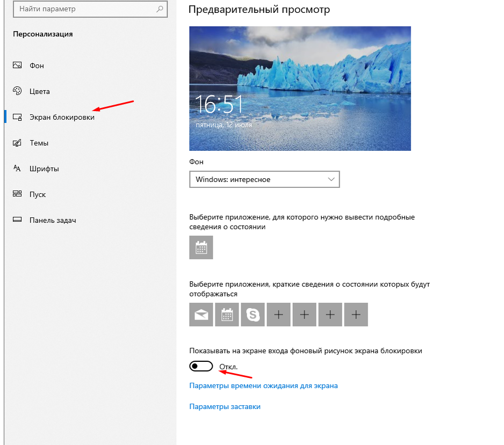The height and width of the screenshot is (445, 504).
Task: Open Параметры заставки link
Action: tap(225, 406)
